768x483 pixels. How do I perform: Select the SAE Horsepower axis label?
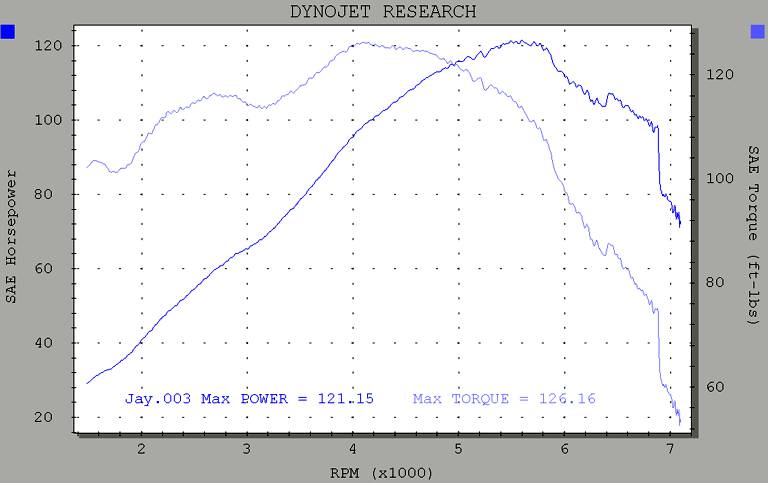11,237
